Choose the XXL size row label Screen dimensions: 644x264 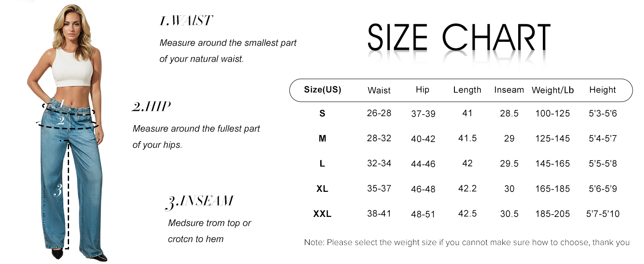tap(322, 214)
